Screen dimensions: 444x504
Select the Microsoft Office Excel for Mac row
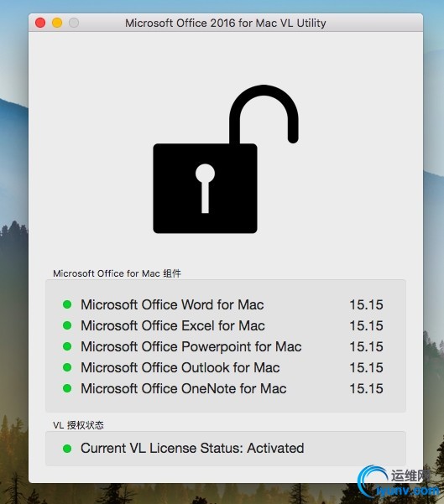(x=223, y=325)
